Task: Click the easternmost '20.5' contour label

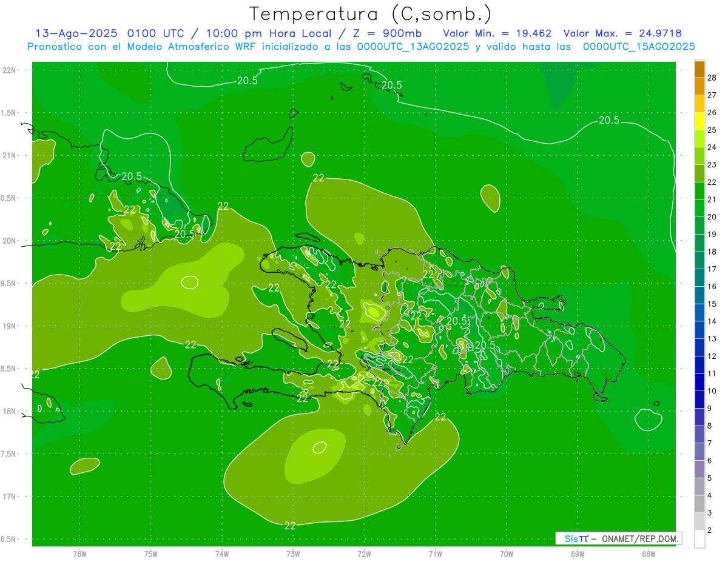Action: (x=608, y=120)
